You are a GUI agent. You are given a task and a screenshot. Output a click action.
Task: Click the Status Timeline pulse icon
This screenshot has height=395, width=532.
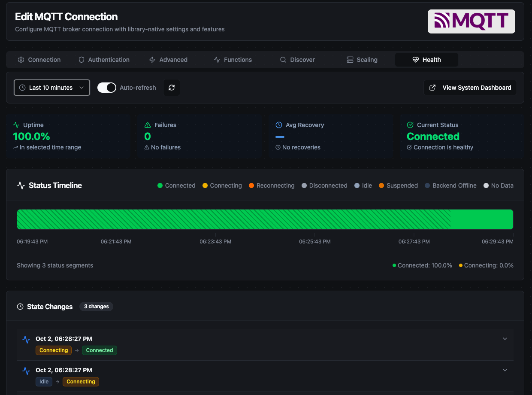21,185
